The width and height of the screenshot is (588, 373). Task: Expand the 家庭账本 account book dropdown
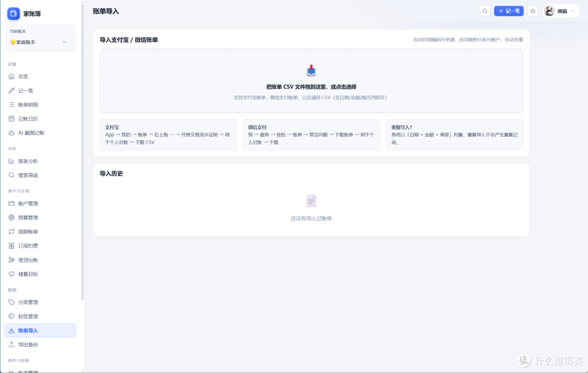point(40,42)
